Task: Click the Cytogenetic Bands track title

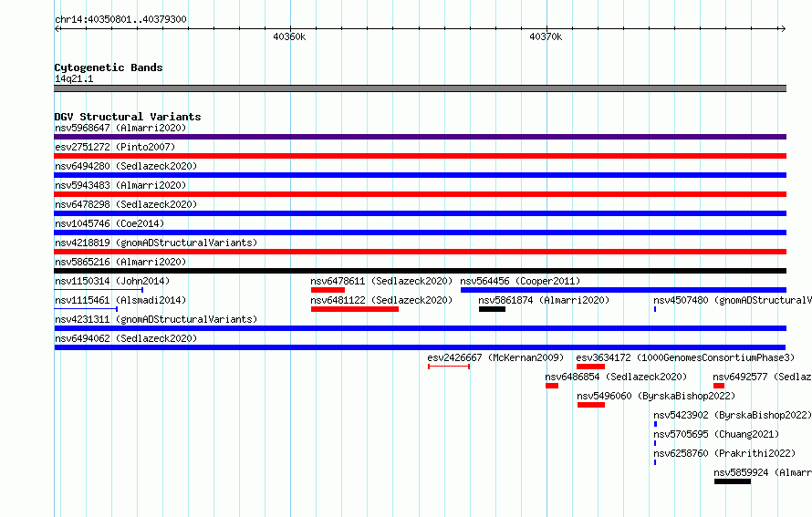Action: tap(109, 67)
